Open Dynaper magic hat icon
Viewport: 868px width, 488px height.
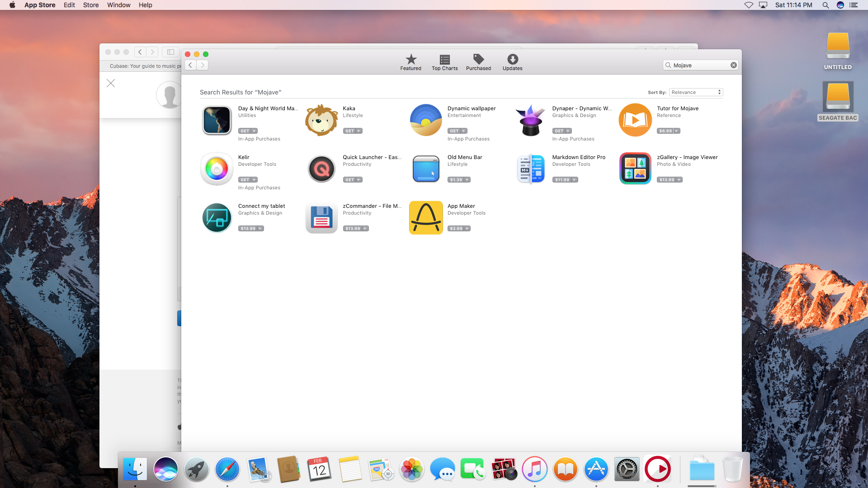(531, 120)
